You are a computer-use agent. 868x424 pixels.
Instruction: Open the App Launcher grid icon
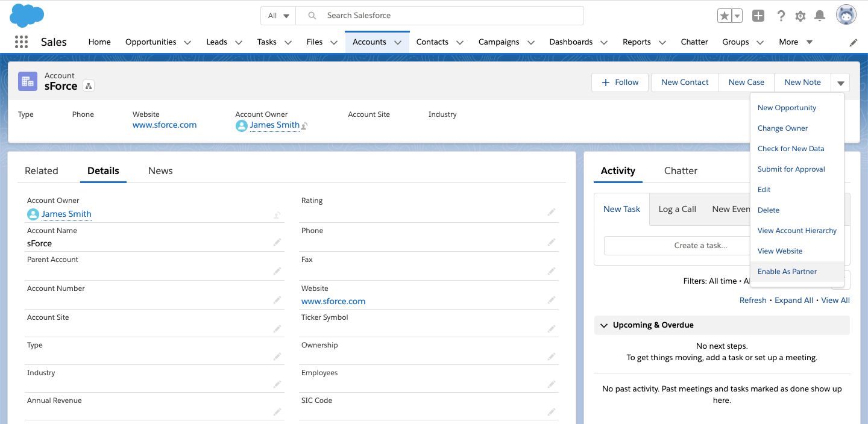click(21, 42)
